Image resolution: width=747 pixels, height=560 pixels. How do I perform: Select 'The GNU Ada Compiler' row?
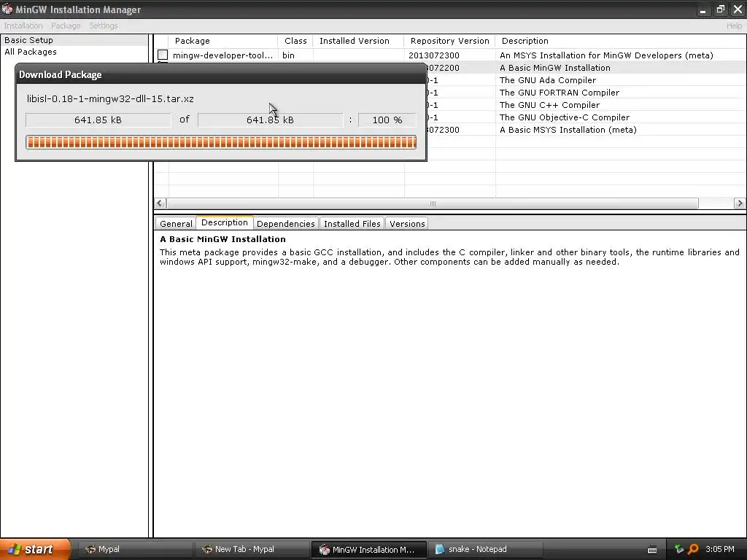pos(586,80)
